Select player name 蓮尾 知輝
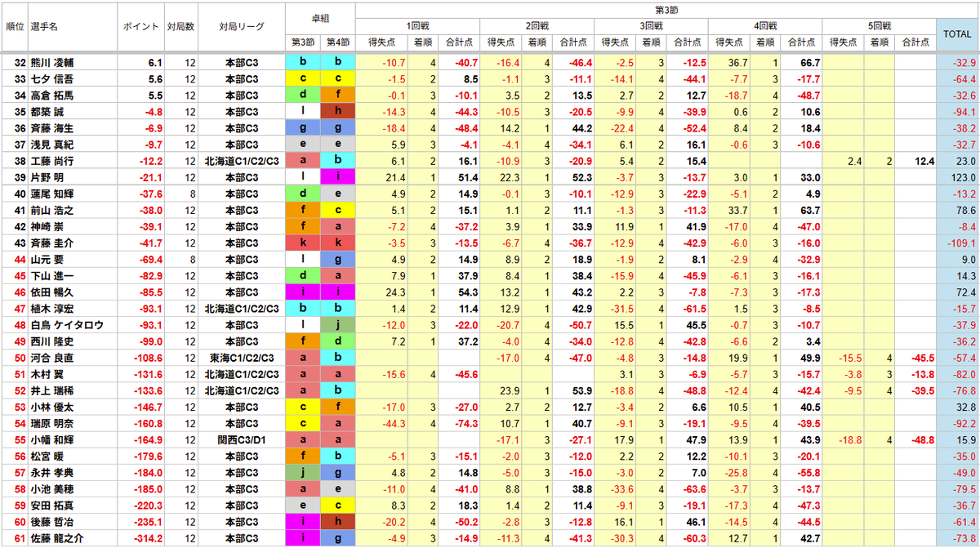 tap(52, 194)
